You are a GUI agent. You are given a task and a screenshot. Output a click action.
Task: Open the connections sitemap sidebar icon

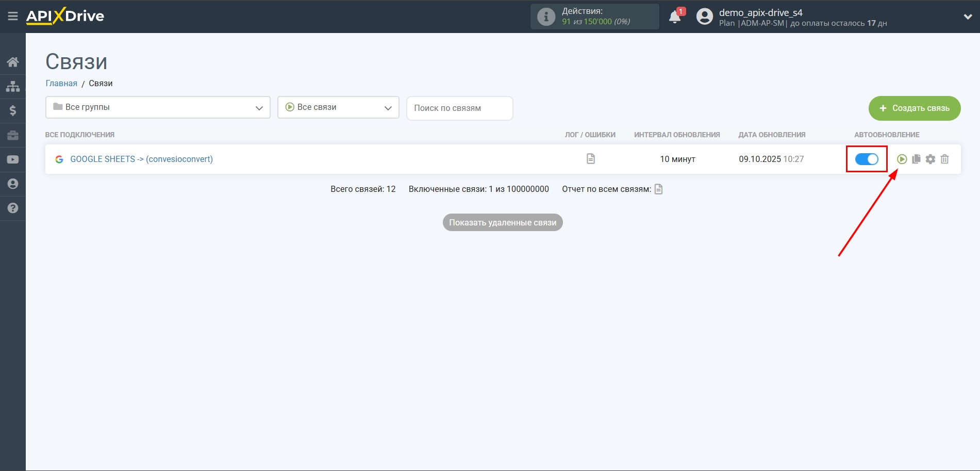13,86
